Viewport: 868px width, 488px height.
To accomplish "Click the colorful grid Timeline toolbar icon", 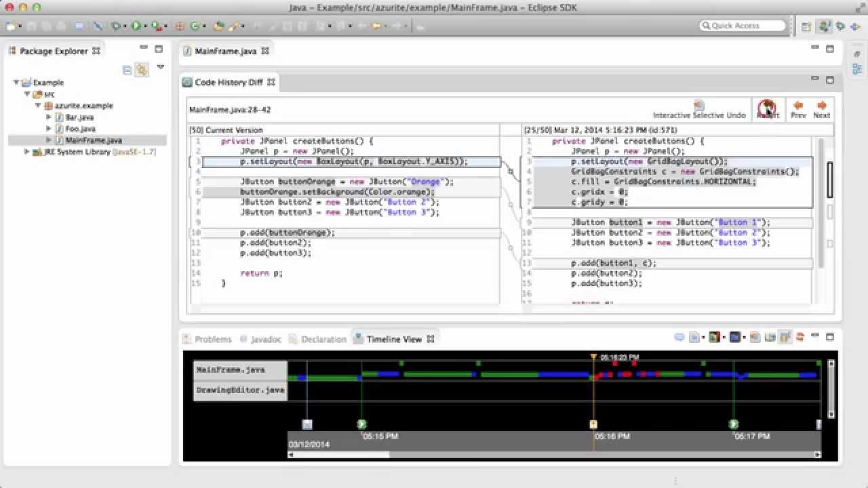I will pyautogui.click(x=714, y=337).
